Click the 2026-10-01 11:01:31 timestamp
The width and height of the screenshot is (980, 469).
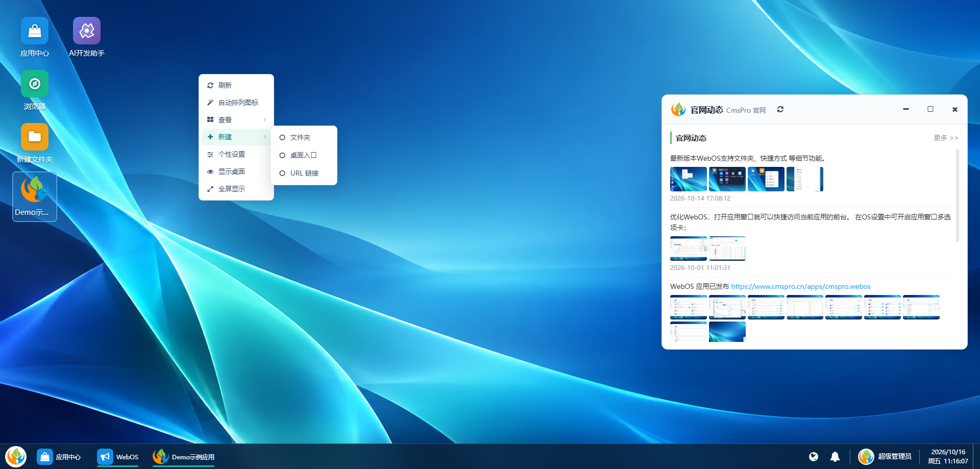click(x=700, y=268)
